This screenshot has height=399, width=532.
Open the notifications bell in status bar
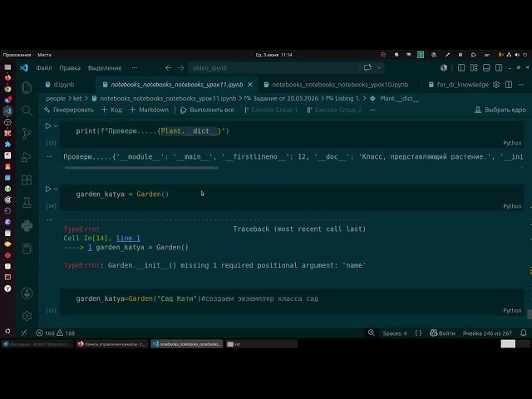(524, 333)
